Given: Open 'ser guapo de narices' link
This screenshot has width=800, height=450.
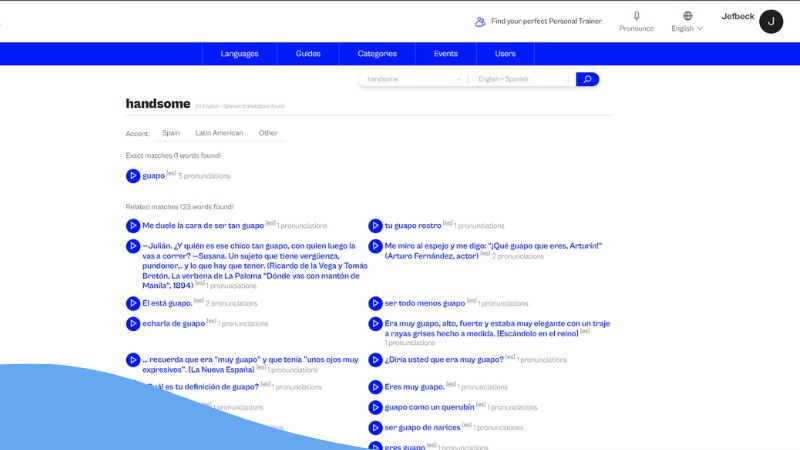Looking at the screenshot, I should tap(422, 428).
